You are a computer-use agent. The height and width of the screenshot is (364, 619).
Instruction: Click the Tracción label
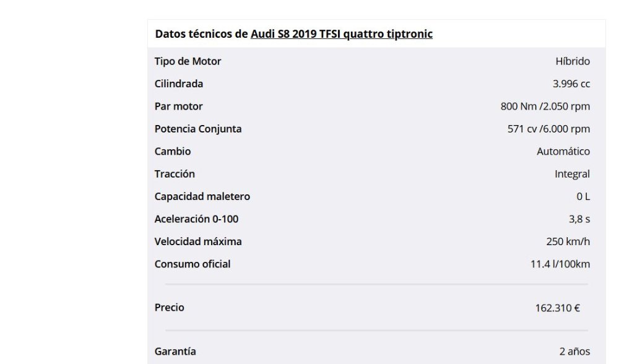point(175,174)
